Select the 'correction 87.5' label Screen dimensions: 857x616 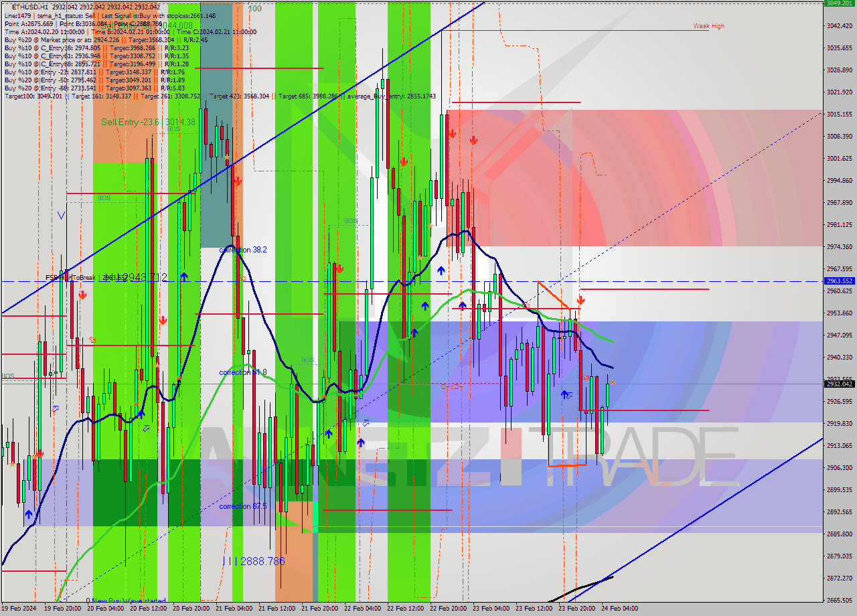click(x=243, y=506)
